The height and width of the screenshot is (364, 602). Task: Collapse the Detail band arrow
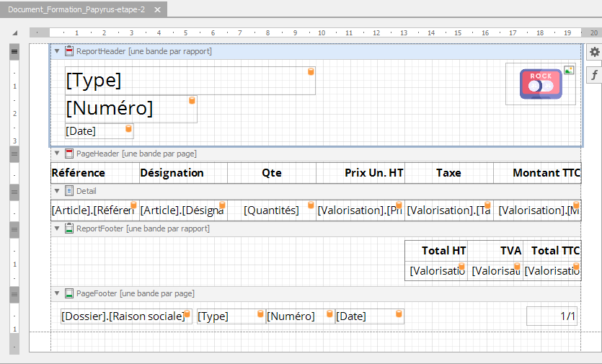(x=58, y=191)
